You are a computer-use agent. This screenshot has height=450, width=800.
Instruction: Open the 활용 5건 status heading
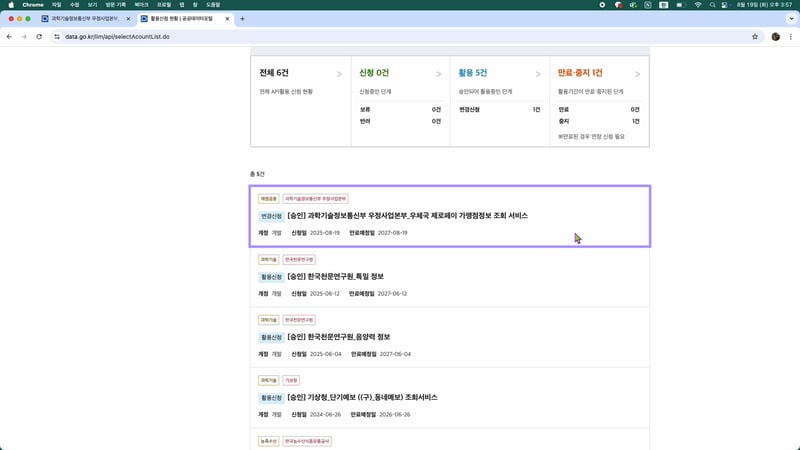473,73
